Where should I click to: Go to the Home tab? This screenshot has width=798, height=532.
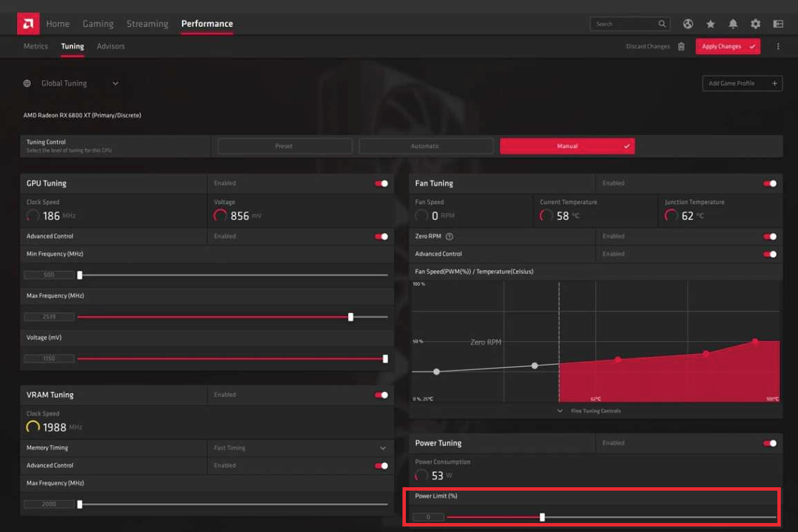[57, 23]
